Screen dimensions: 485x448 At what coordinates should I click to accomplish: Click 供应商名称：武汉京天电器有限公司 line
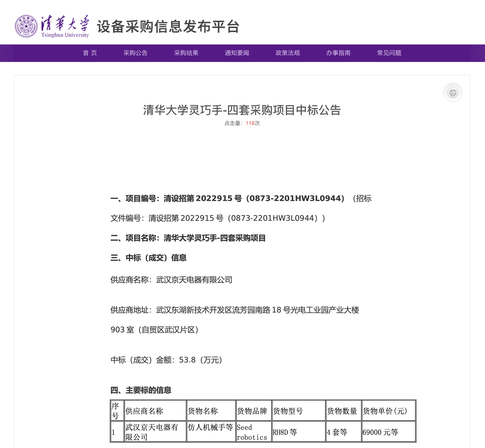pyautogui.click(x=171, y=280)
